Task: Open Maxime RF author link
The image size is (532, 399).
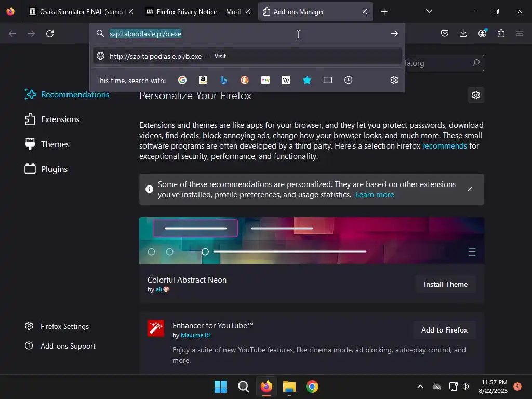Action: (196, 335)
